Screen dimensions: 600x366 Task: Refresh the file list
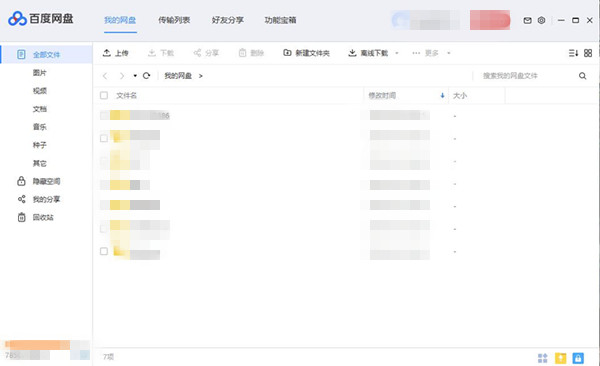click(x=146, y=76)
